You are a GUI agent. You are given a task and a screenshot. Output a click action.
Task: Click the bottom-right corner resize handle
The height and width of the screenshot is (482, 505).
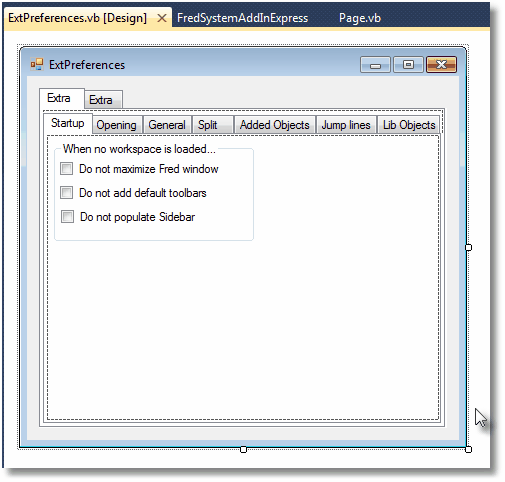tap(468, 449)
